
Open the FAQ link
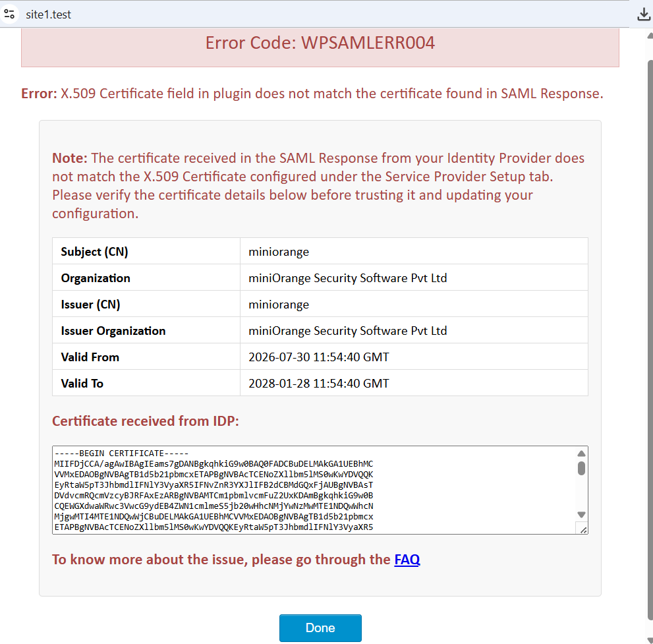coord(407,560)
